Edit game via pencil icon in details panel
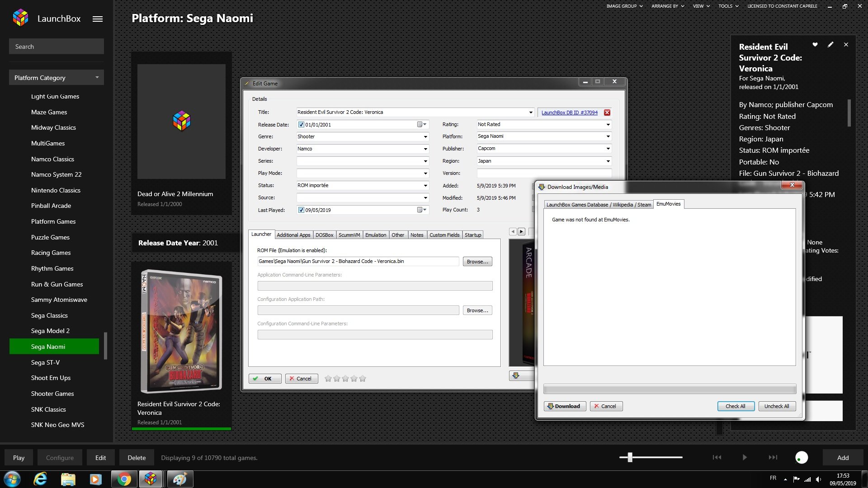868x488 pixels. click(830, 45)
